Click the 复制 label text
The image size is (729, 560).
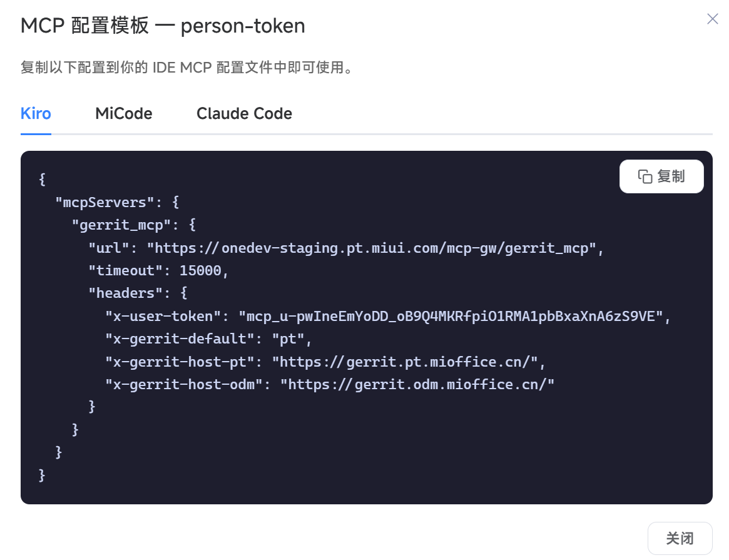click(x=671, y=176)
